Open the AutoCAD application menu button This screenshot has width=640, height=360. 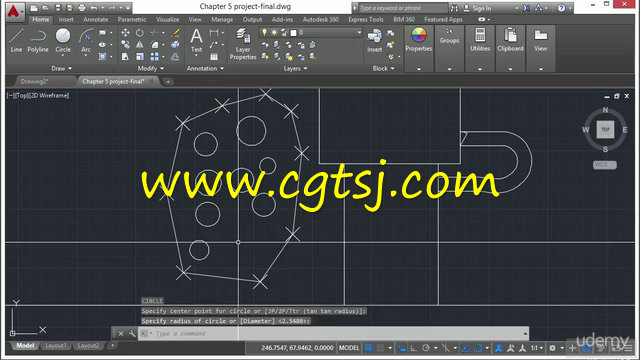[15, 12]
